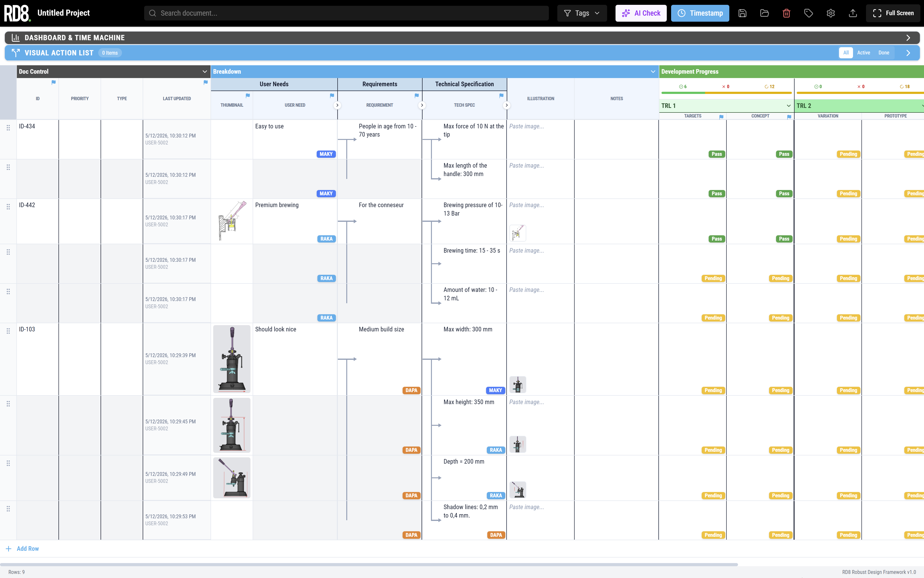
Task: Enter Full Screen mode
Action: point(893,13)
